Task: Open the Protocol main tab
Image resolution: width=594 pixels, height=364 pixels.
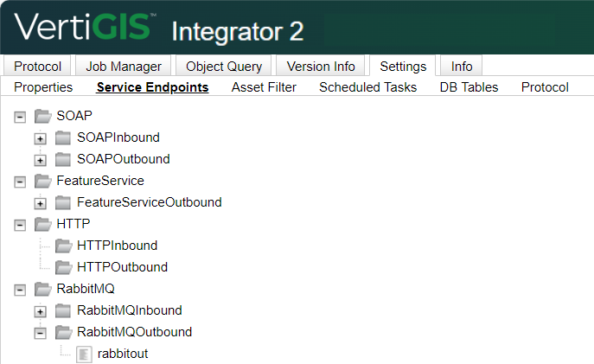Action: 37,67
